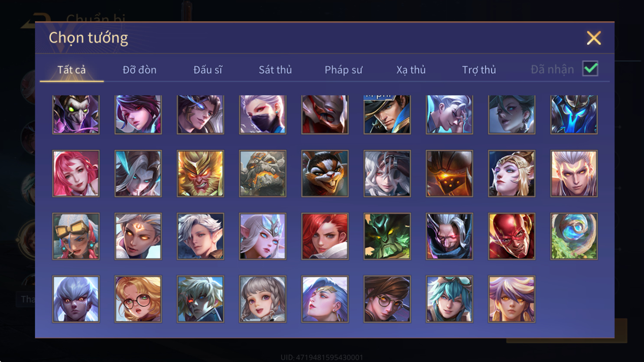Choose the blonde girl with round glasses
The height and width of the screenshot is (362, 644).
point(138,299)
